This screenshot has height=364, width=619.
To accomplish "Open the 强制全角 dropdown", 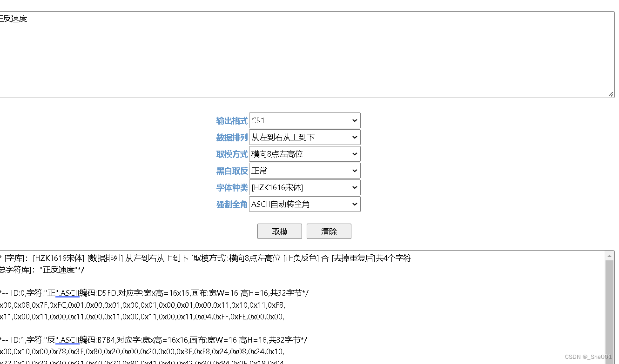I will (305, 204).
